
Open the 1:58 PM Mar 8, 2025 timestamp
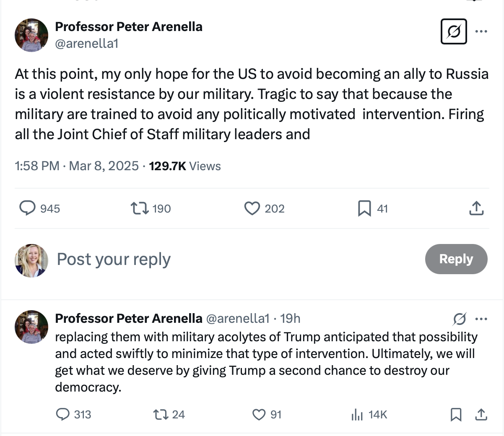coord(76,166)
